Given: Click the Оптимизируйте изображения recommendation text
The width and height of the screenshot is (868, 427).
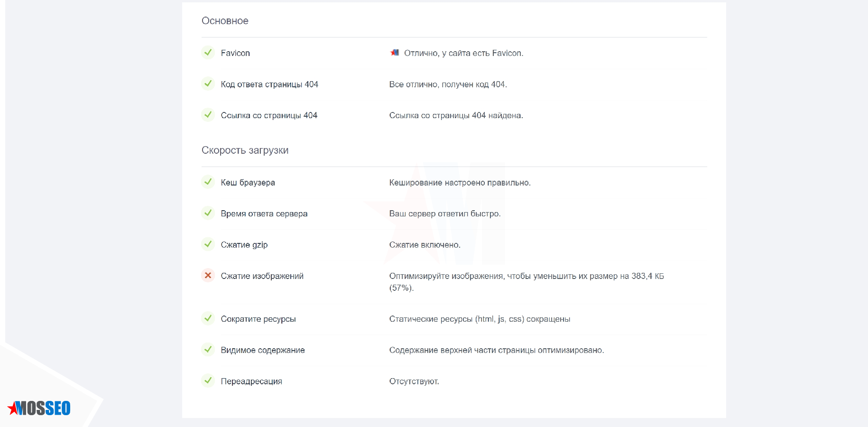Looking at the screenshot, I should (x=526, y=282).
